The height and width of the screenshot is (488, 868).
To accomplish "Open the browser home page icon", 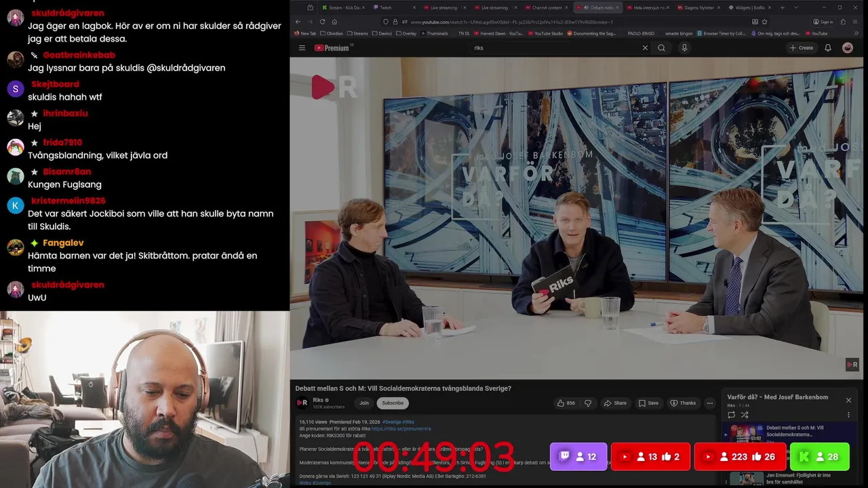I will pyautogui.click(x=334, y=22).
